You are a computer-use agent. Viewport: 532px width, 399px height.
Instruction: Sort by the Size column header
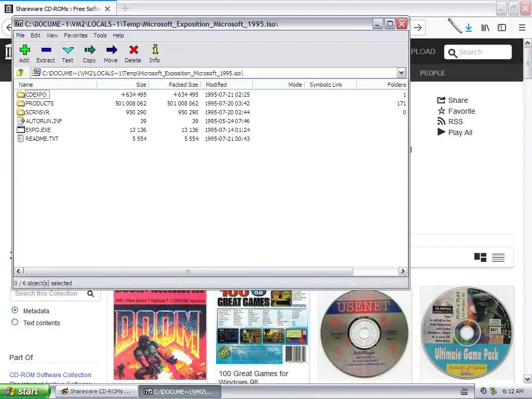[123, 85]
